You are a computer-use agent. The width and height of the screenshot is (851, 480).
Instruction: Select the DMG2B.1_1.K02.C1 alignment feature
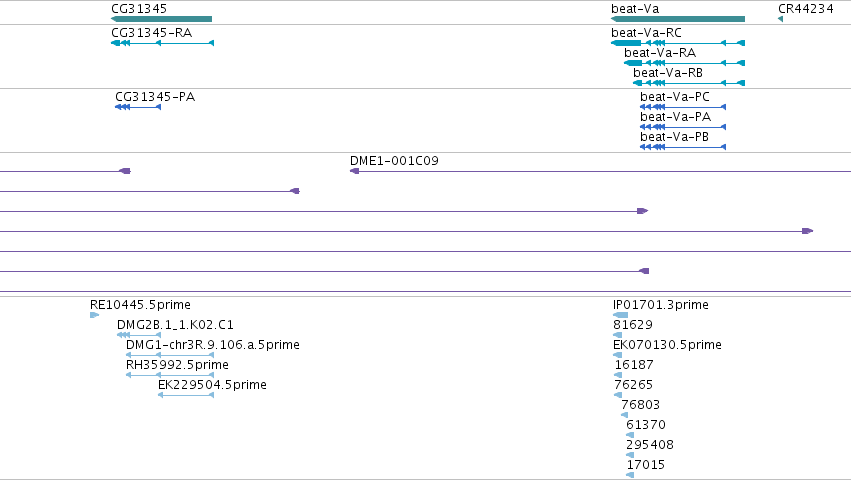(139, 335)
